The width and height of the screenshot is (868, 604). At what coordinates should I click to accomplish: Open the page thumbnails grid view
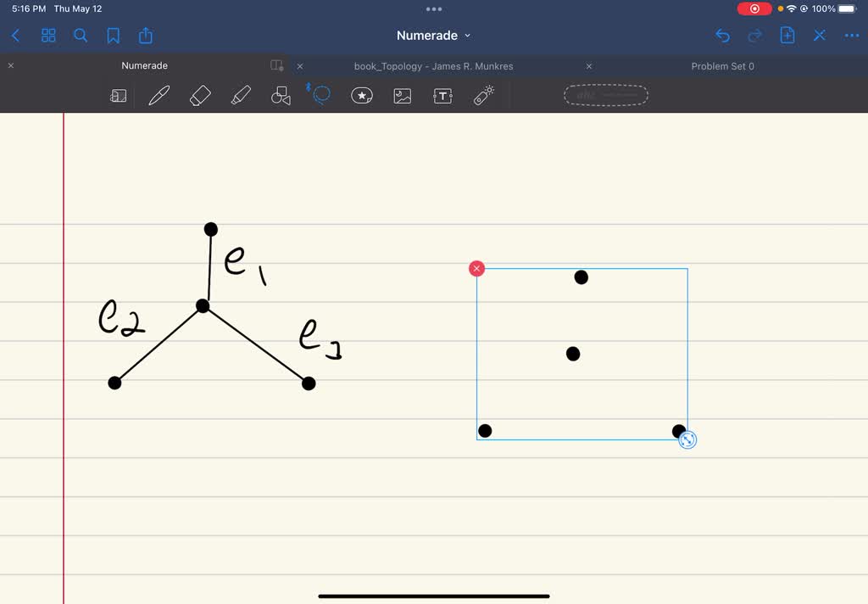pyautogui.click(x=48, y=36)
